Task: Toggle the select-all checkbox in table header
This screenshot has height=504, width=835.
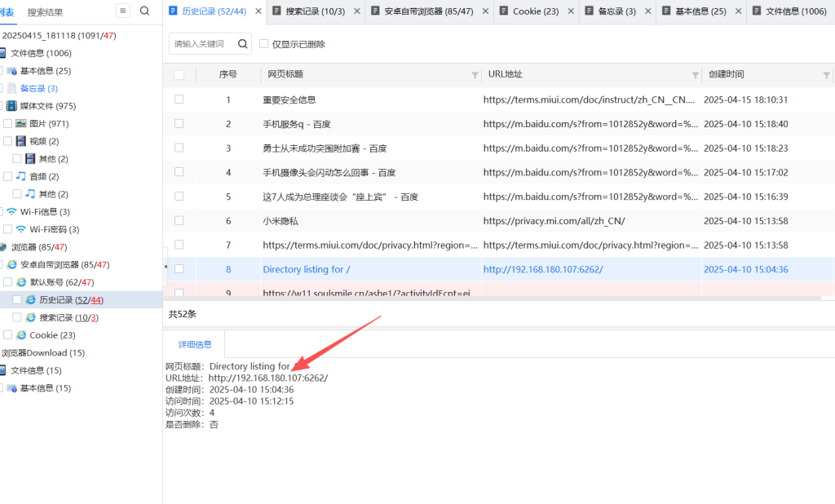Action: [179, 75]
